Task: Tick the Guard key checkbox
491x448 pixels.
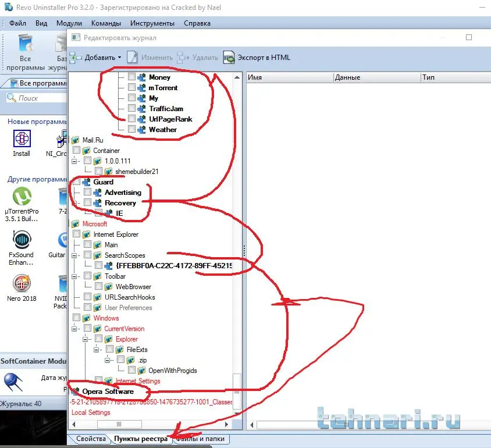Action: click(76, 182)
